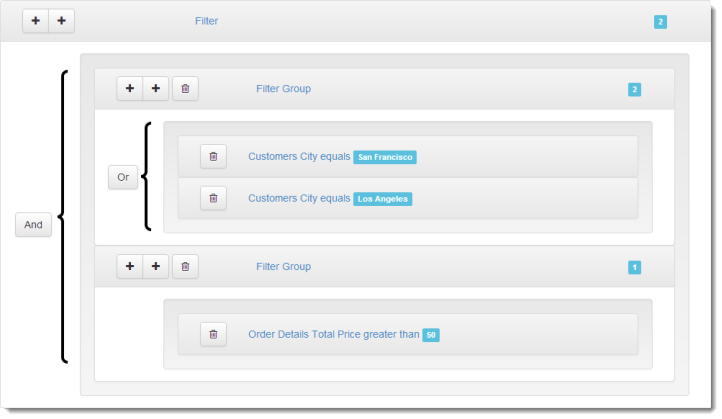Screen dimensions: 722x419
Task: Click the left plus button in the top Filter header
Action: 36,21
